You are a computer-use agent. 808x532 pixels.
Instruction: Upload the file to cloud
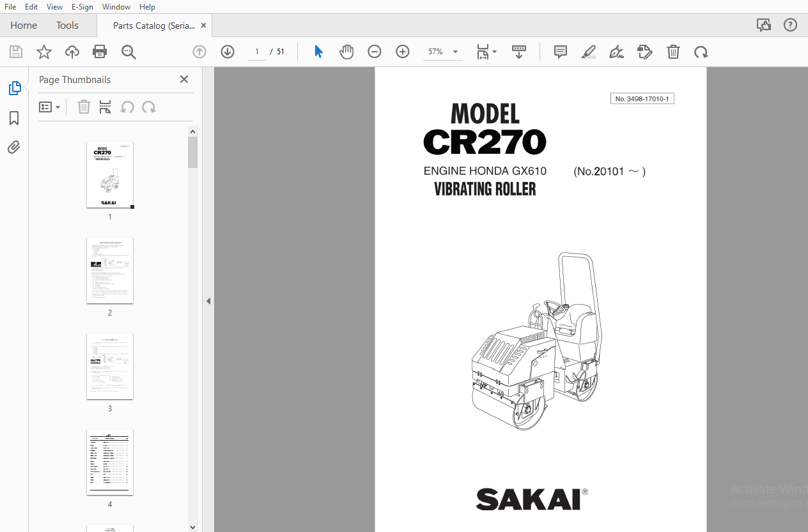coord(72,52)
